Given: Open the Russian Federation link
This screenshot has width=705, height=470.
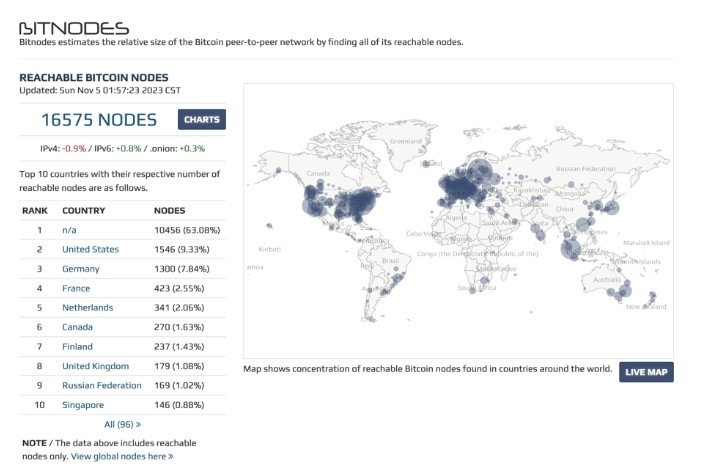Looking at the screenshot, I should (102, 385).
